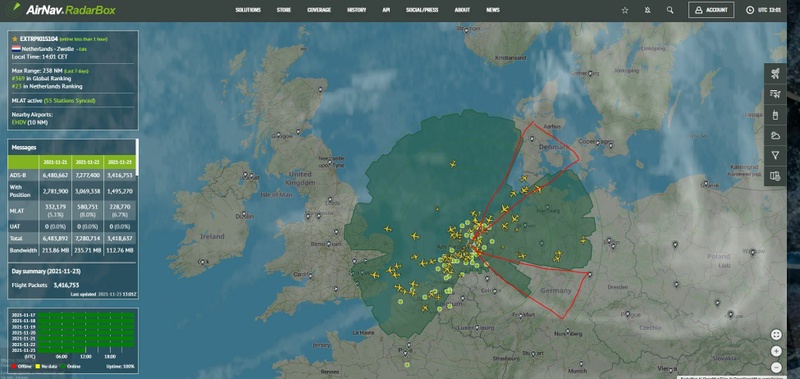Click the favorites star in header

click(x=625, y=10)
